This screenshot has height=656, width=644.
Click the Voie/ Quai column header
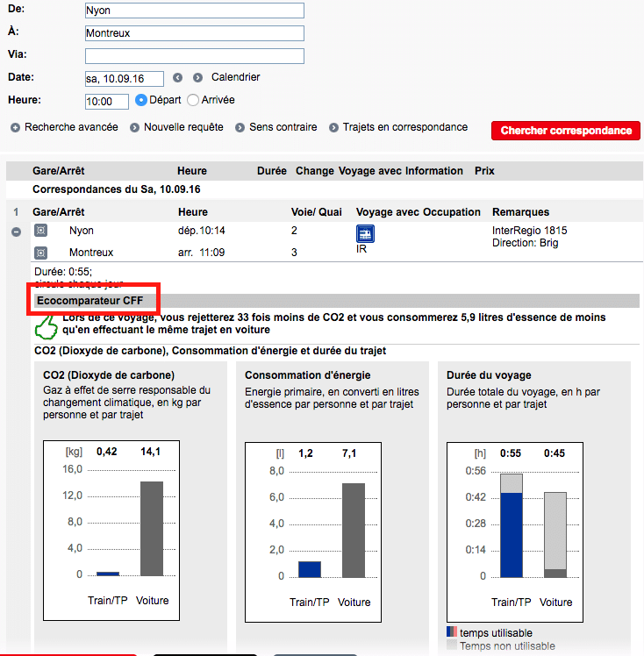tap(317, 212)
